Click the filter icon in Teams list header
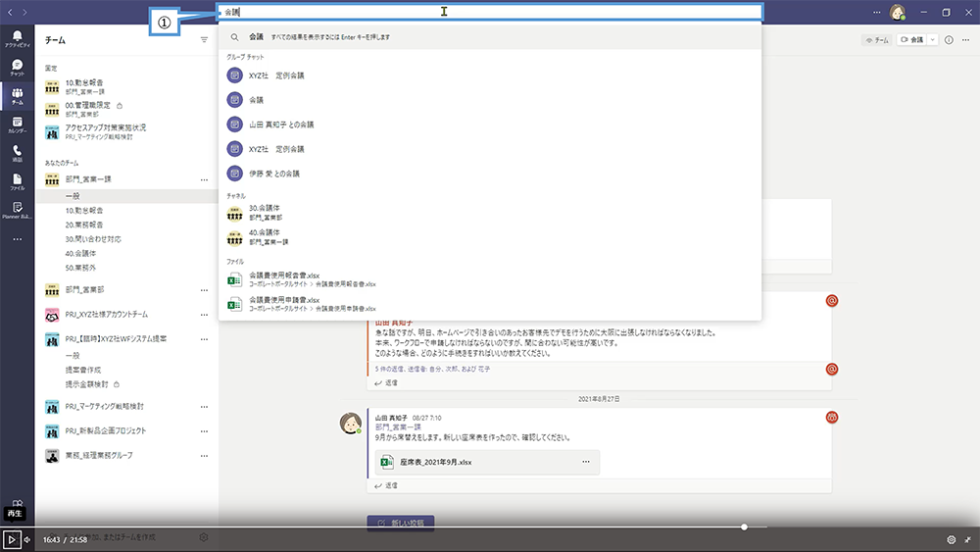The width and height of the screenshot is (980, 552). pyautogui.click(x=204, y=40)
